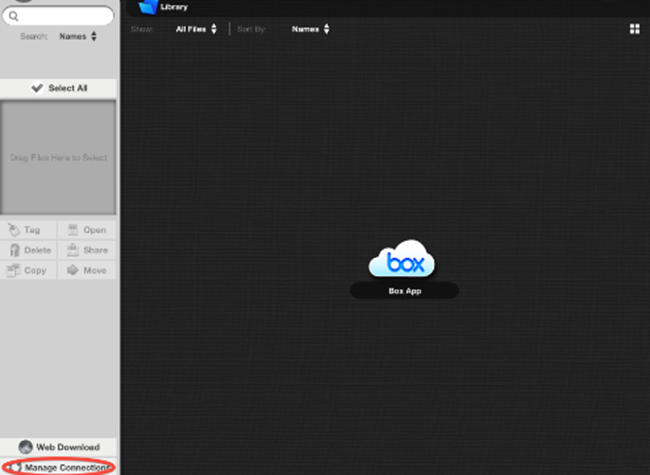Click the Share button
Image resolution: width=650 pixels, height=475 pixels.
87,250
